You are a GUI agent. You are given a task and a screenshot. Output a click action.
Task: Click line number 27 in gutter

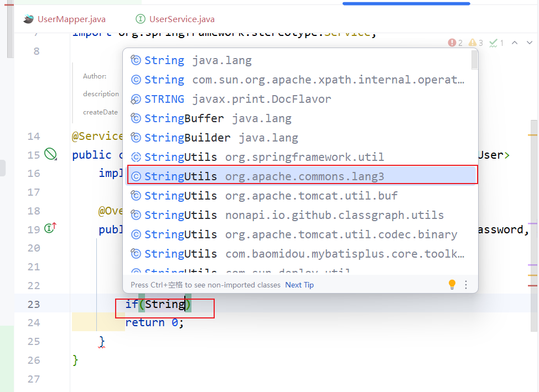[x=34, y=379]
